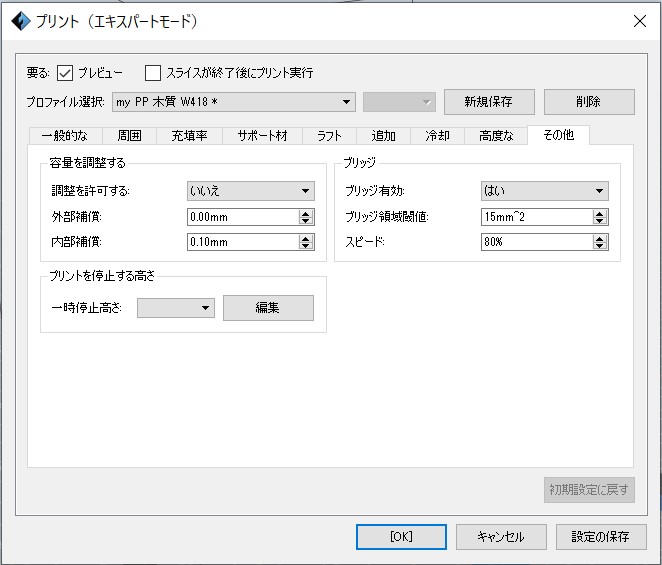Click the 新規保存 button

click(489, 102)
